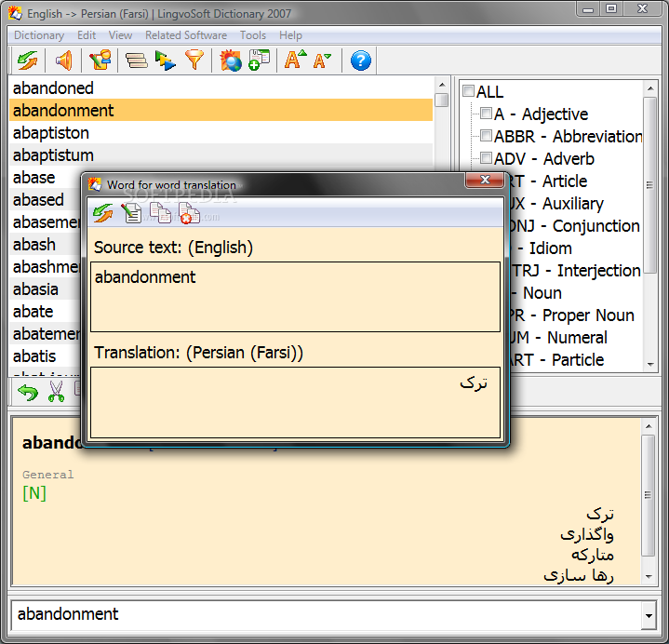This screenshot has width=669, height=644.
Task: Check the ADV - Adverb checkbox
Action: point(486,158)
